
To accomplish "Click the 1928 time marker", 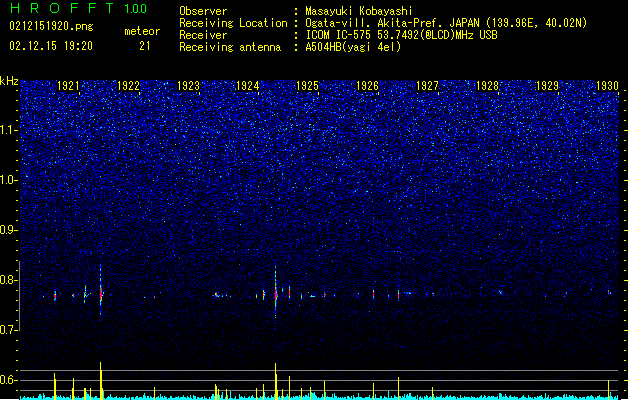I will 487,86.
